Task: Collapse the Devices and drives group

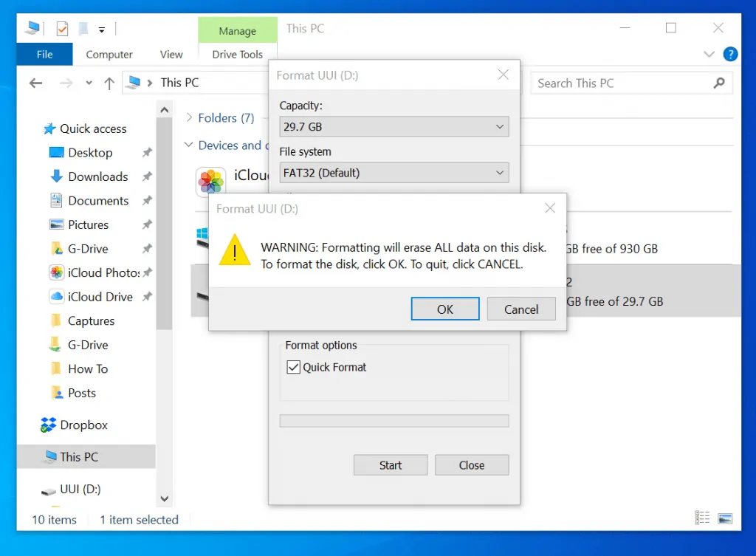Action: click(189, 145)
